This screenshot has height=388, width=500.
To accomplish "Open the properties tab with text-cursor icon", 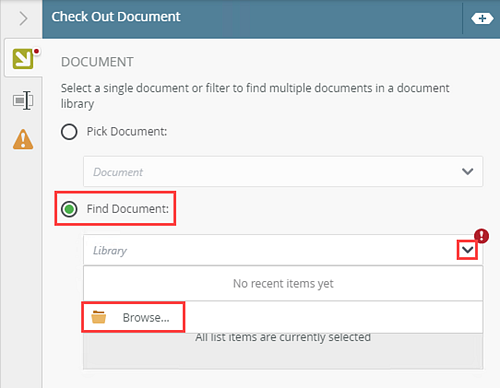I will 23,100.
